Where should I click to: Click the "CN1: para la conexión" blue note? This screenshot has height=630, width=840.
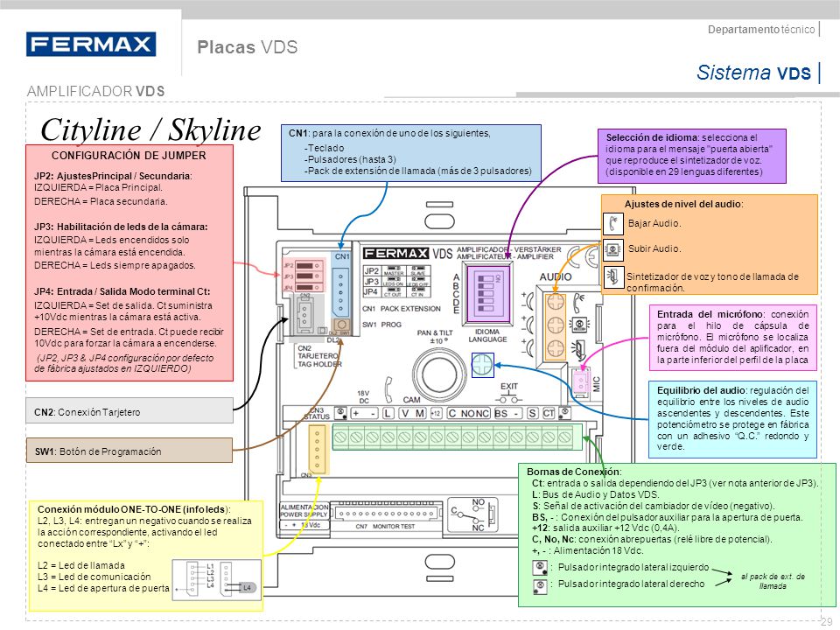(411, 152)
